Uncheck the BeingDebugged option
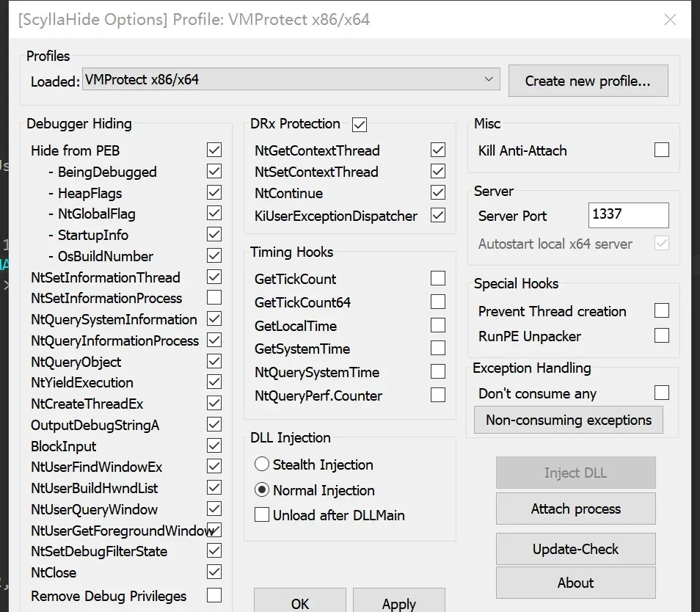The image size is (700, 612). 214,172
